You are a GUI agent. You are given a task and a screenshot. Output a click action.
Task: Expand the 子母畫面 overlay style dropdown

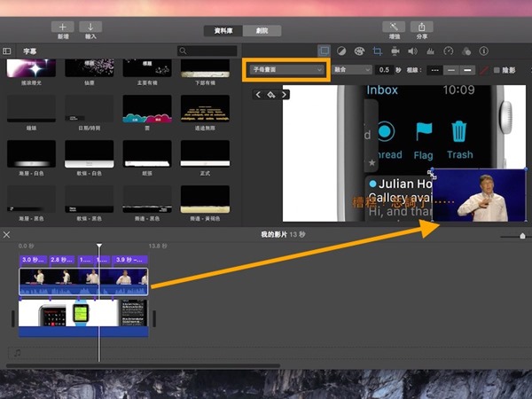click(x=286, y=69)
